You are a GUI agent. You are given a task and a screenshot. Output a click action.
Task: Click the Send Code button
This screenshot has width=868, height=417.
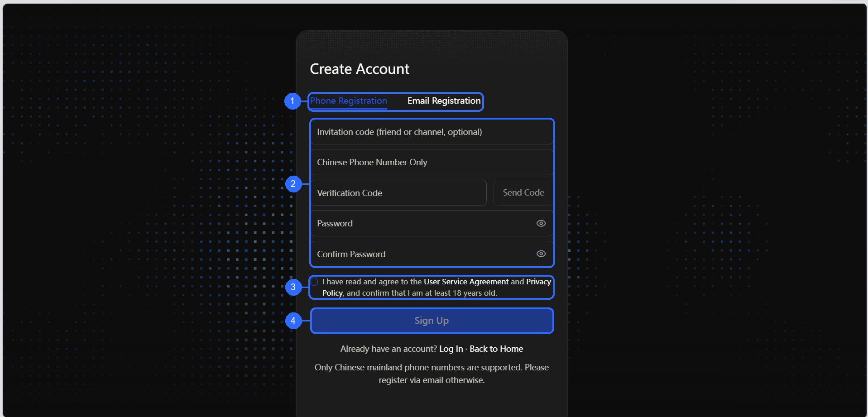pos(523,193)
